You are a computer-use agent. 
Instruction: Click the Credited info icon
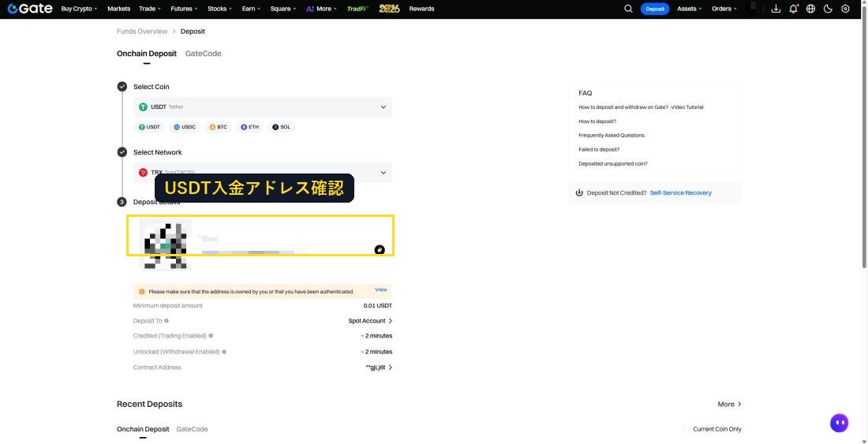(211, 336)
